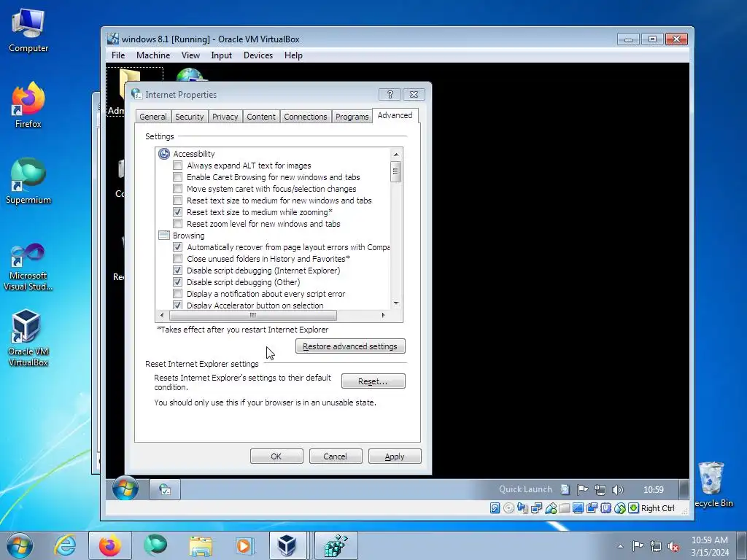The image size is (747, 560).
Task: Click the Reset... button
Action: (x=373, y=381)
